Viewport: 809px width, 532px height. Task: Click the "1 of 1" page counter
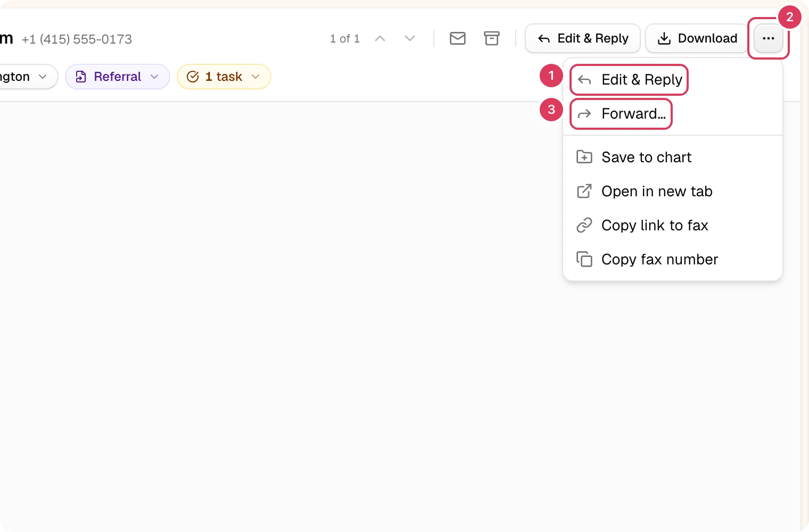pyautogui.click(x=345, y=38)
